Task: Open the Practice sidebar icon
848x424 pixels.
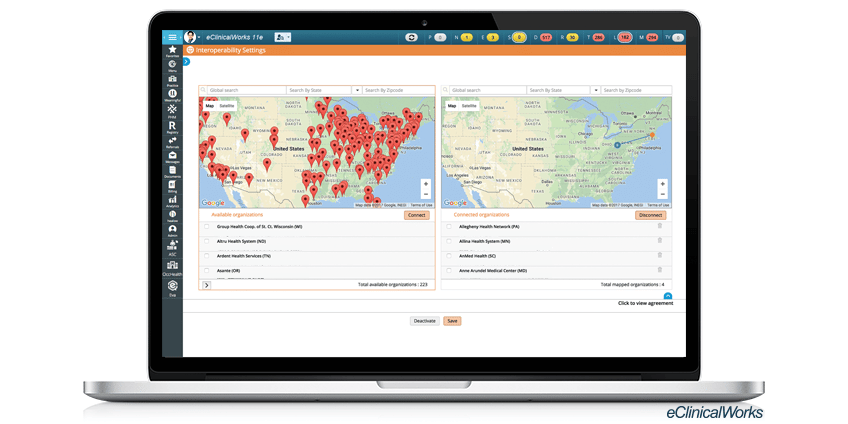Action: point(173,81)
